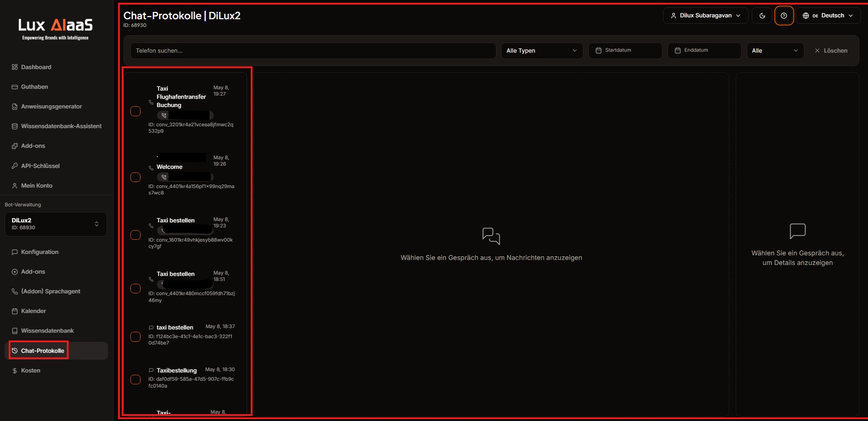Viewport: 868px width, 421px height.
Task: Check the Taxibestellung 18:30 checkbox
Action: click(x=135, y=379)
